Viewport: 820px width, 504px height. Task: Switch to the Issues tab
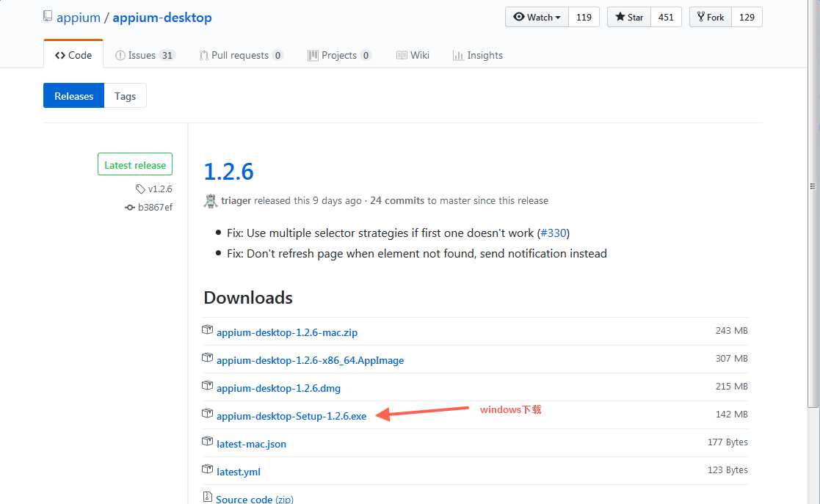coord(145,55)
